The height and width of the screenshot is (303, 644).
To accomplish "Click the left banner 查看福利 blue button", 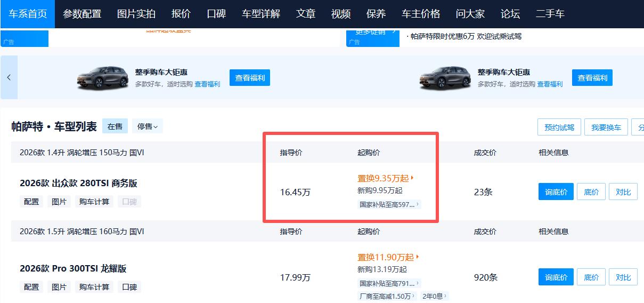I will tap(250, 77).
